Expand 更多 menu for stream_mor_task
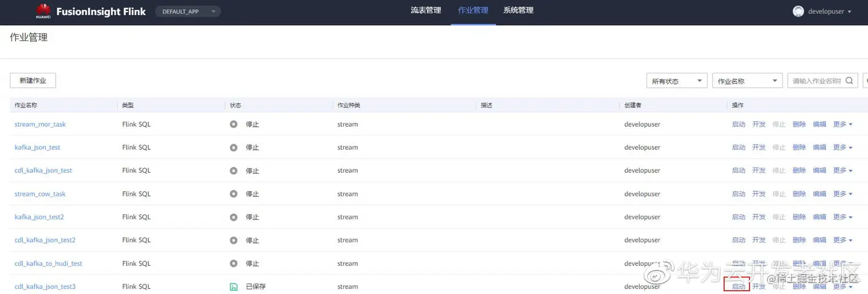Image resolution: width=868 pixels, height=294 pixels. 842,124
